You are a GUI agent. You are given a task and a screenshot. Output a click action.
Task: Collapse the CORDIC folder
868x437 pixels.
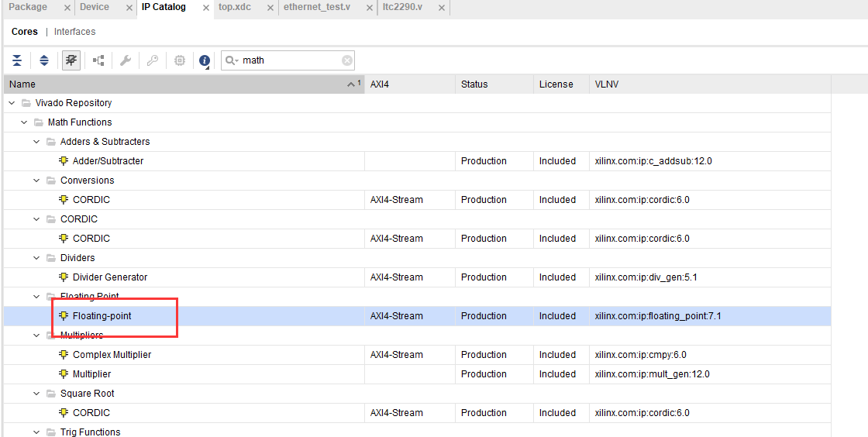point(36,219)
